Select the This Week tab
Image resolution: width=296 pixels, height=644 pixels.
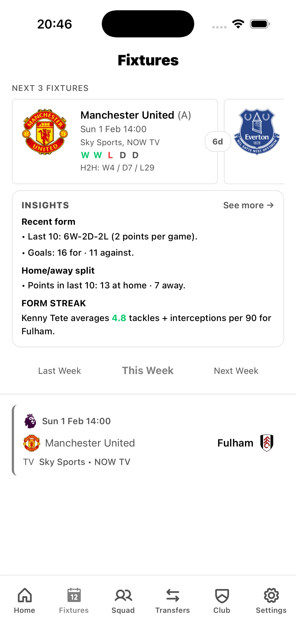148,371
